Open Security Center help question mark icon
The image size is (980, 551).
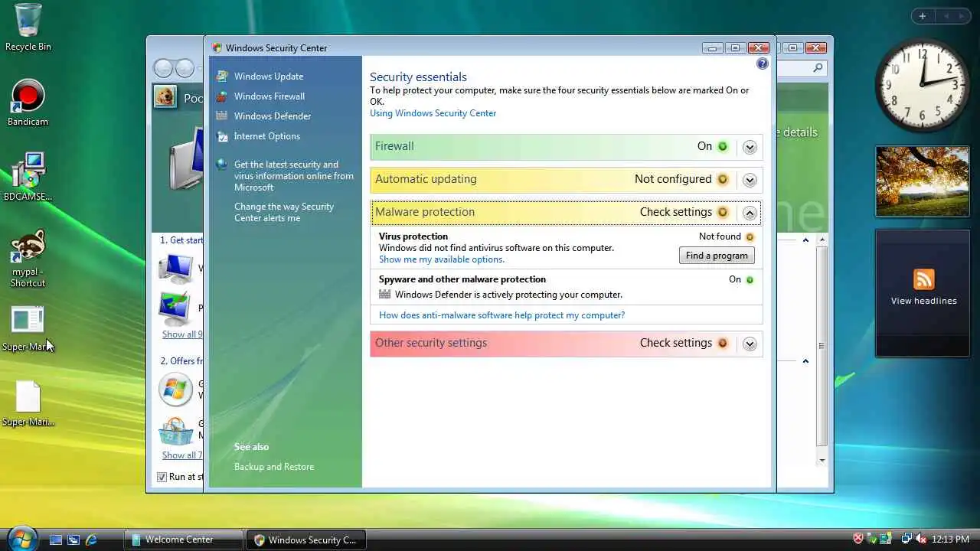pos(762,64)
